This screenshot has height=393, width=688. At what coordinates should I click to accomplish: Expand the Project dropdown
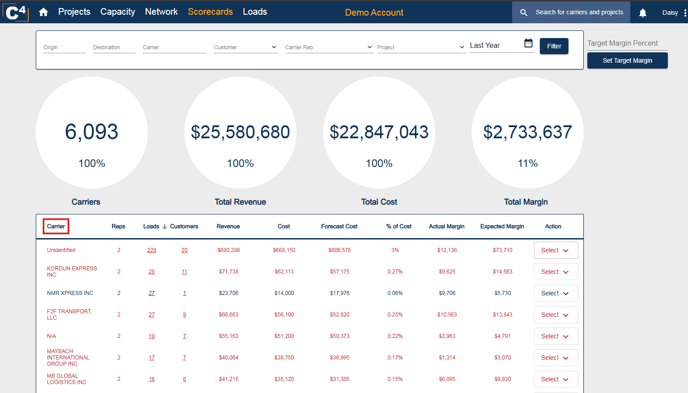(421, 47)
